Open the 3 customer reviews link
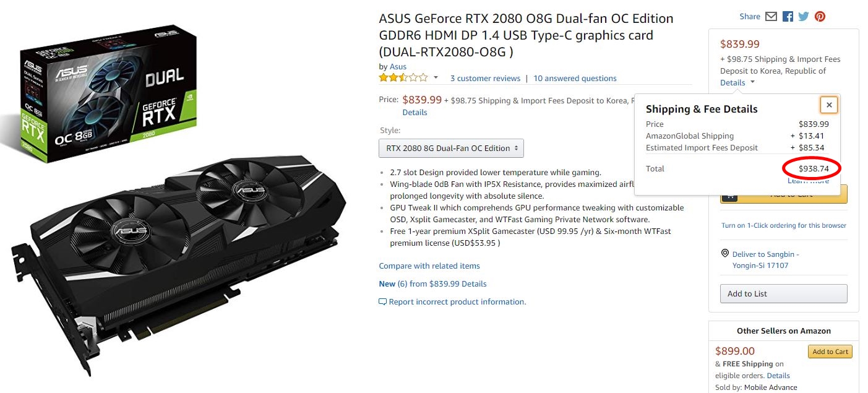868x393 pixels. coord(485,79)
